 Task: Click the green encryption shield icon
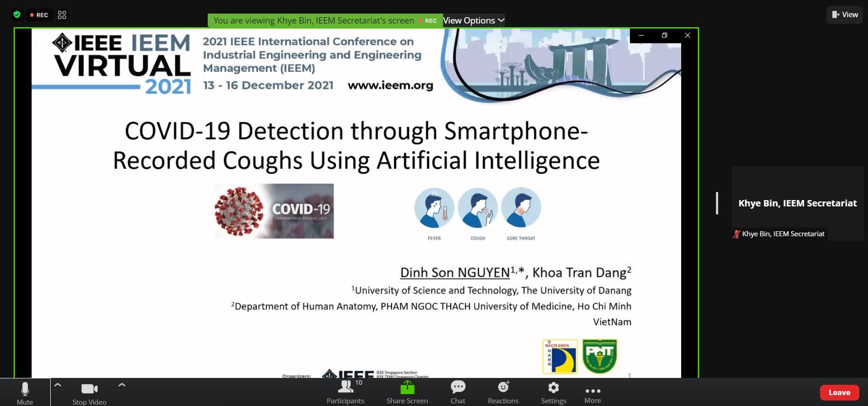click(17, 14)
